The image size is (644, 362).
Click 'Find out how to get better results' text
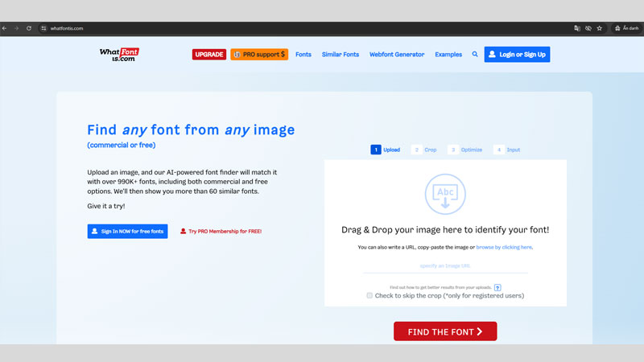click(x=440, y=287)
